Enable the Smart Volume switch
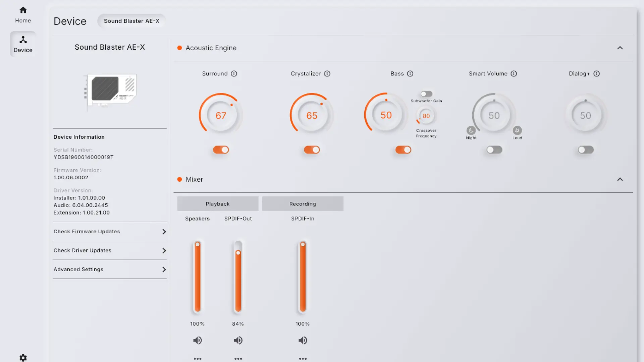Image resolution: width=644 pixels, height=362 pixels. 494,150
